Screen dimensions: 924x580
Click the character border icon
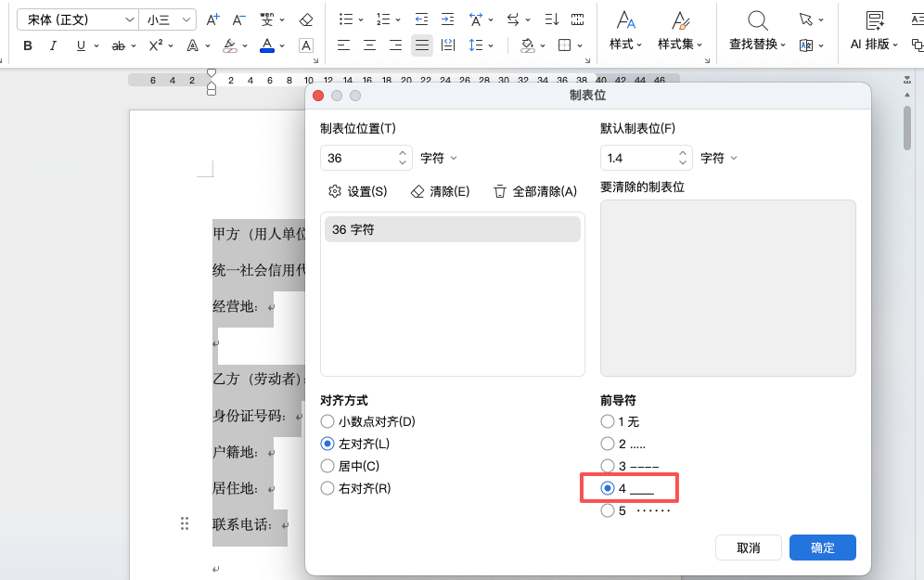[x=306, y=45]
